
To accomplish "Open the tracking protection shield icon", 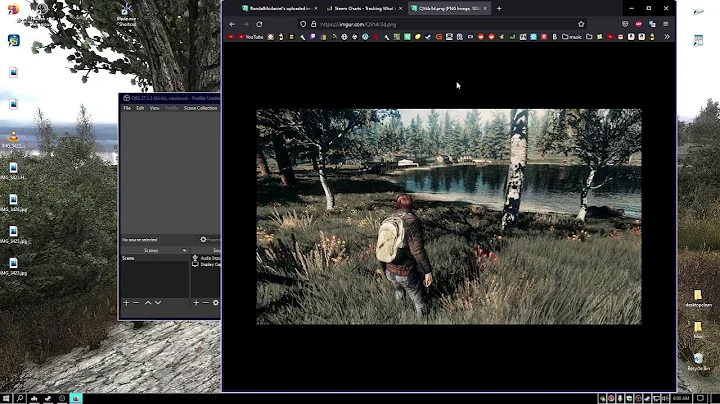I will tap(303, 24).
